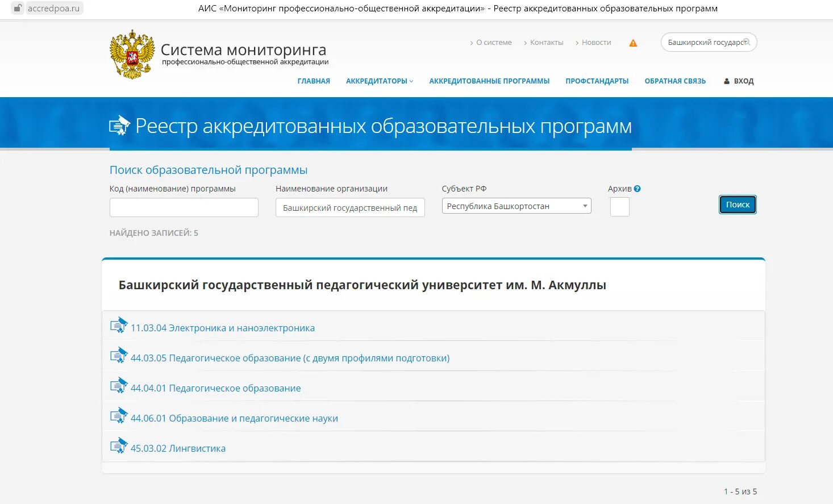The width and height of the screenshot is (833, 504).
Task: Click the magnifier icon in top search box
Action: 747,42
